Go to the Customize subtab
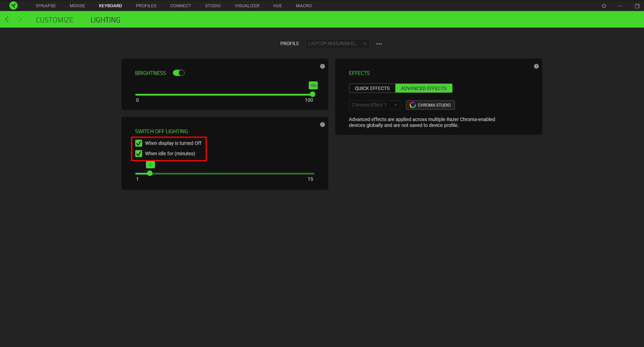 pyautogui.click(x=55, y=20)
